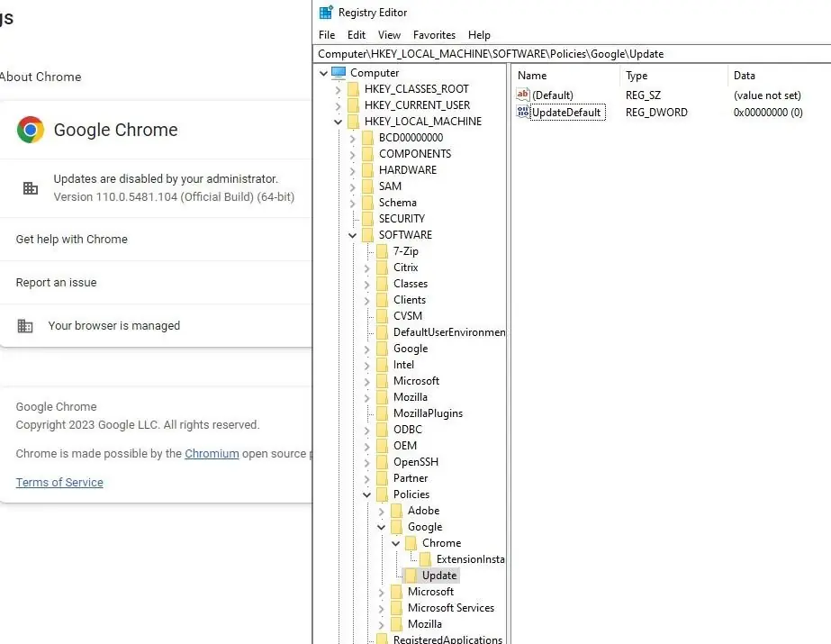Expand the HKEY_CLASSES_ROOT hive

click(x=339, y=89)
